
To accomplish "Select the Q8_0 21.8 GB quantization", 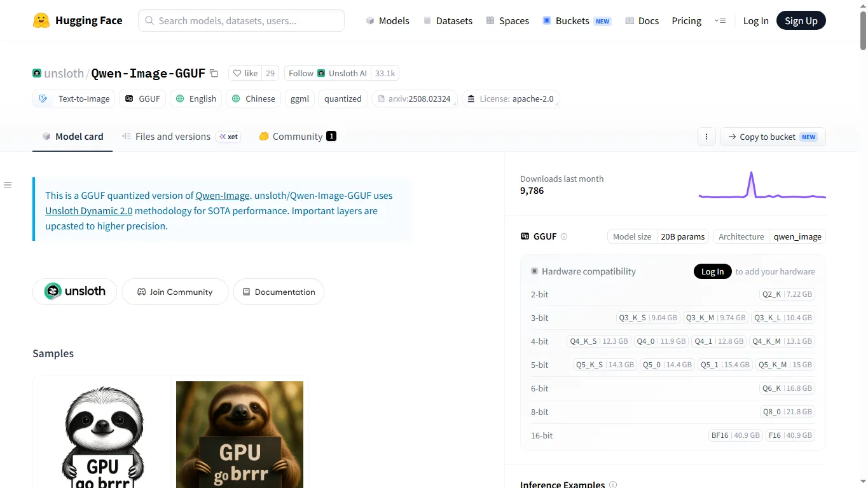I will tap(787, 412).
